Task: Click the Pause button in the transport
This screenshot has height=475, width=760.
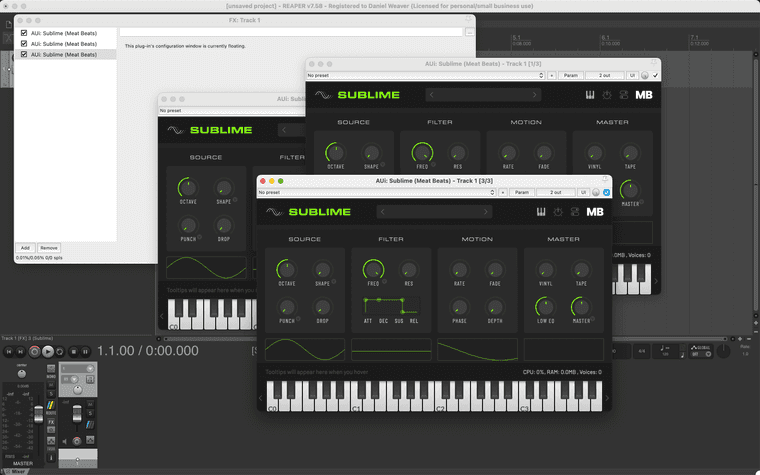Action: (86, 351)
